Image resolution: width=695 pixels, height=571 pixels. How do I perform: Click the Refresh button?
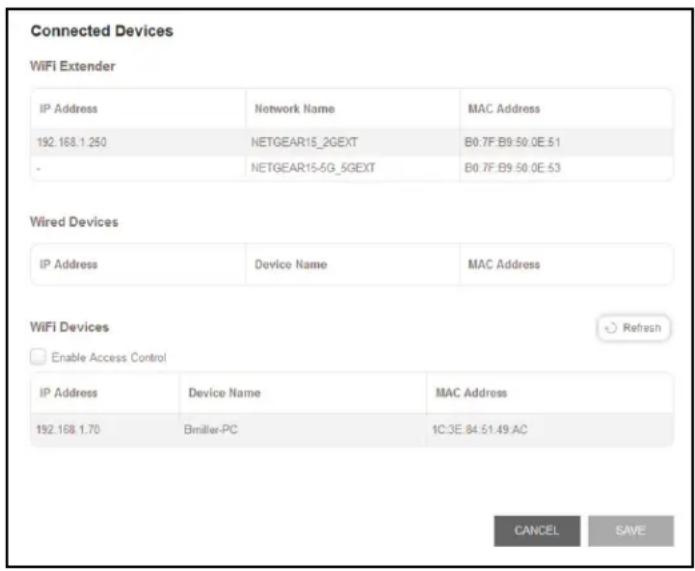tap(633, 328)
